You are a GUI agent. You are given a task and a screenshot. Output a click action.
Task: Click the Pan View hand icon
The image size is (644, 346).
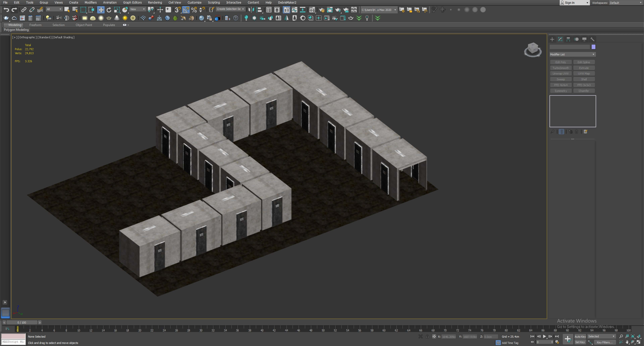point(627,342)
